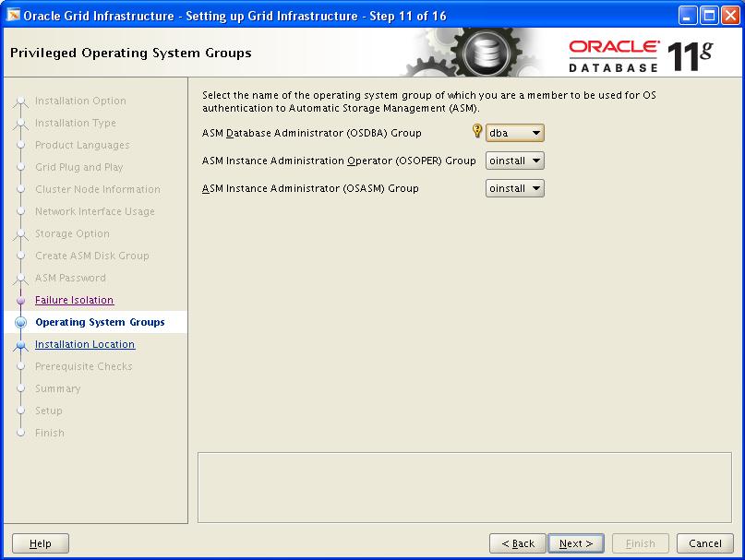Click the Failure Isolation step bullet icon
Viewport: 745px width, 560px height.
point(20,301)
